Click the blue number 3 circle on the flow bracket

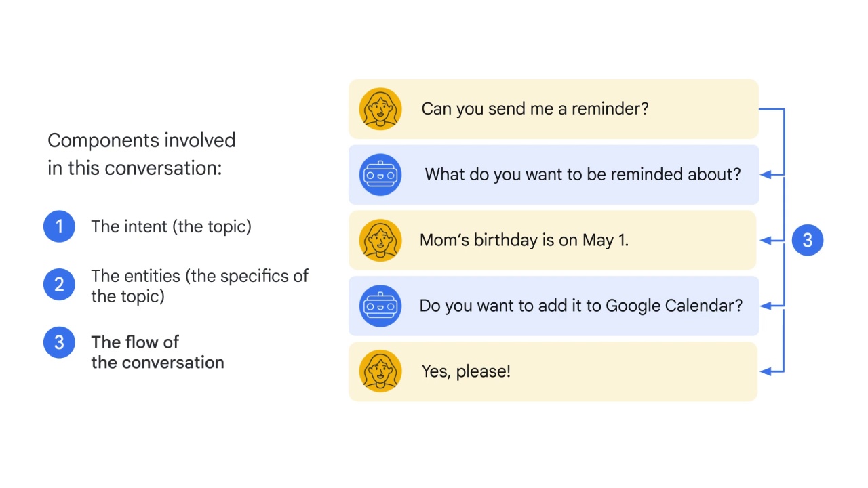pos(808,240)
